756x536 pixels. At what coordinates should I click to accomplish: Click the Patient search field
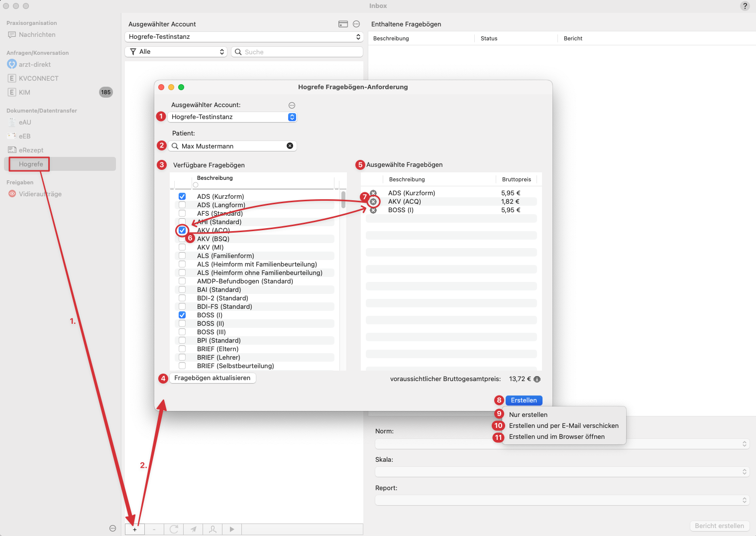coord(232,146)
